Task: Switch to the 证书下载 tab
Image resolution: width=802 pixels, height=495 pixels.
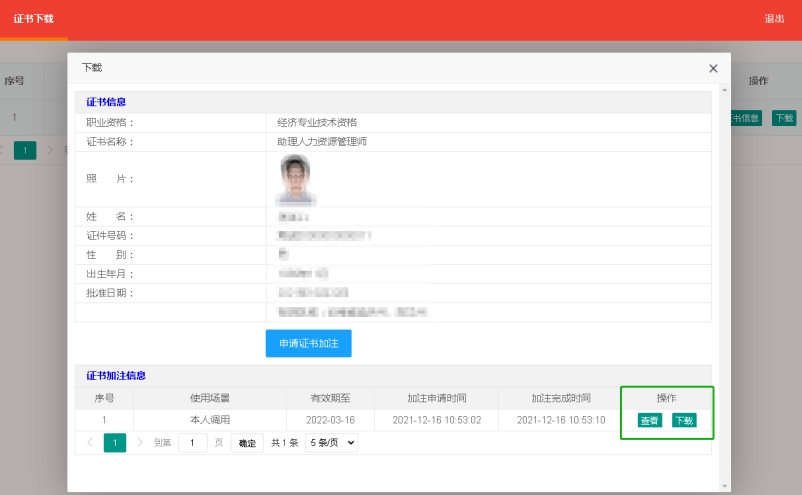Action: pyautogui.click(x=33, y=19)
